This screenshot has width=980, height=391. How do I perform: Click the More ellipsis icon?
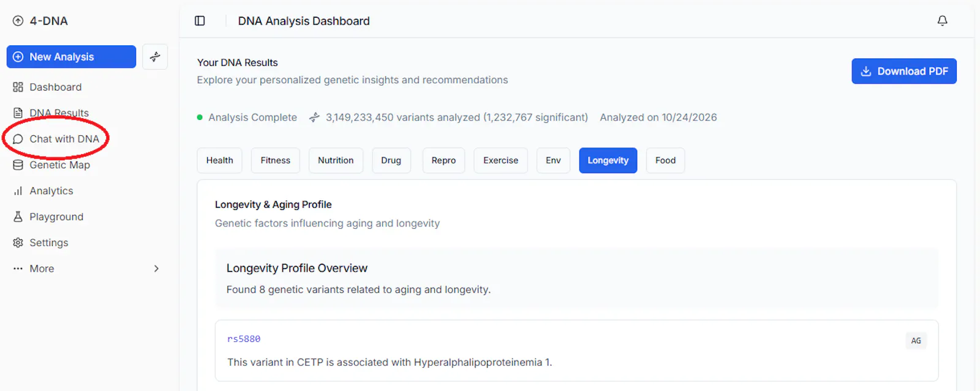click(x=18, y=269)
